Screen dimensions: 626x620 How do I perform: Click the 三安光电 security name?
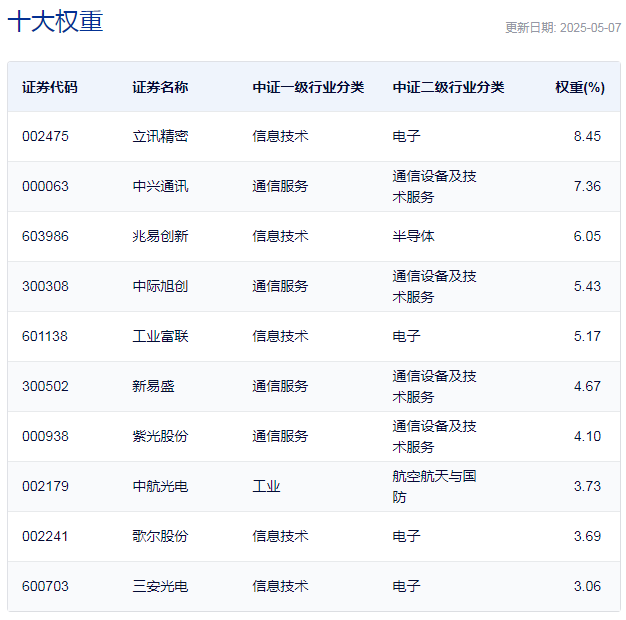pyautogui.click(x=160, y=586)
